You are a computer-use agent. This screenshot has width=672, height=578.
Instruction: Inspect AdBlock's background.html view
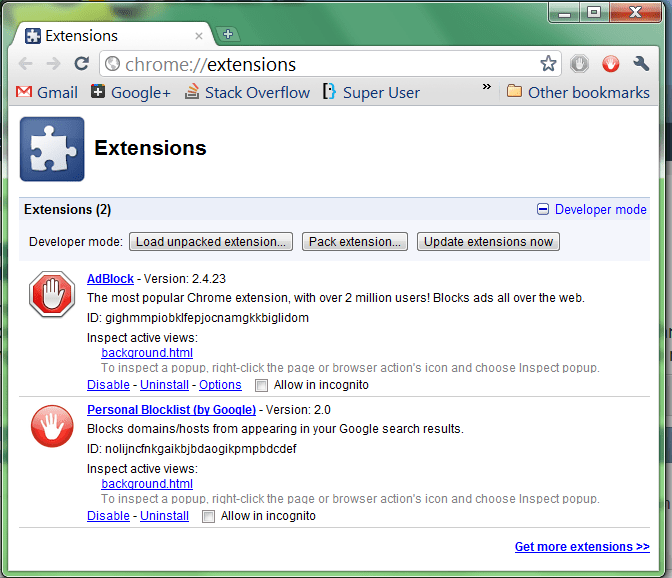pyautogui.click(x=147, y=353)
